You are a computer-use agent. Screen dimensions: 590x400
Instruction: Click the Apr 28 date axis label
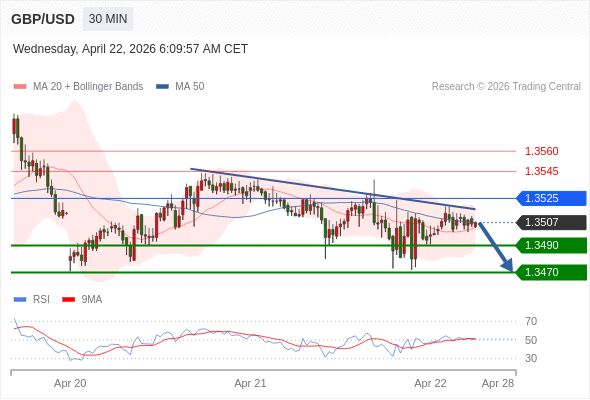pyautogui.click(x=498, y=383)
